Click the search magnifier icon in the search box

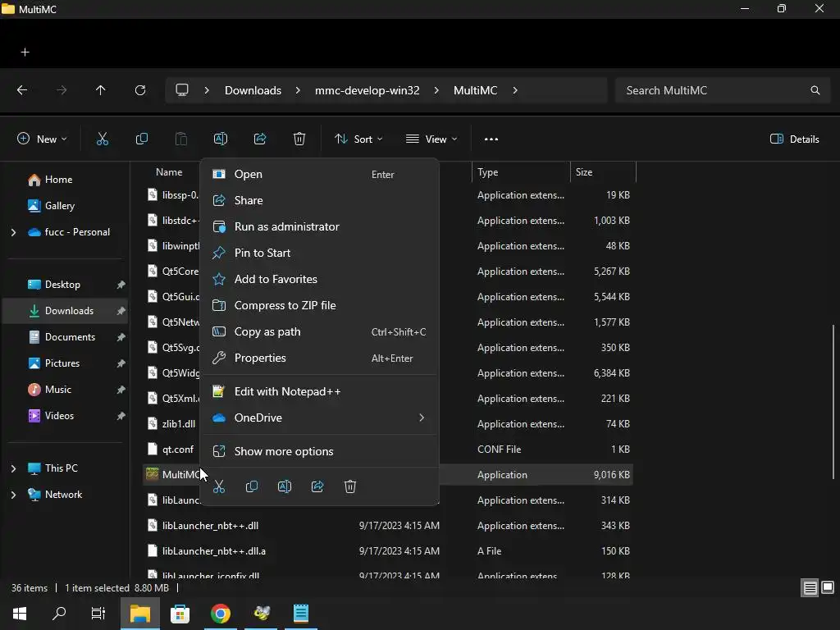(x=815, y=90)
